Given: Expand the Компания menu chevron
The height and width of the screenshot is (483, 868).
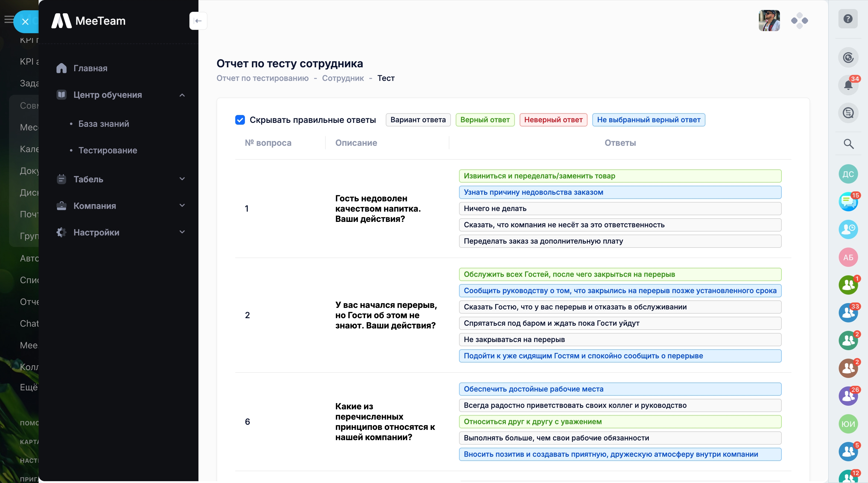Looking at the screenshot, I should click(182, 206).
